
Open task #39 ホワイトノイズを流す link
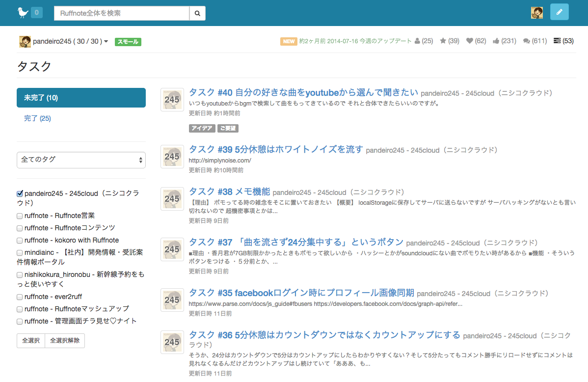pyautogui.click(x=276, y=149)
